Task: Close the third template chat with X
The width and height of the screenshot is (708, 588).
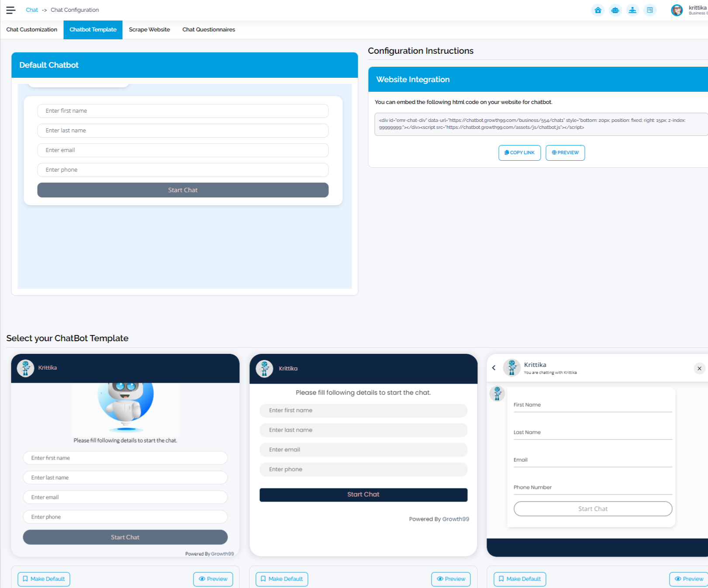Action: (699, 368)
